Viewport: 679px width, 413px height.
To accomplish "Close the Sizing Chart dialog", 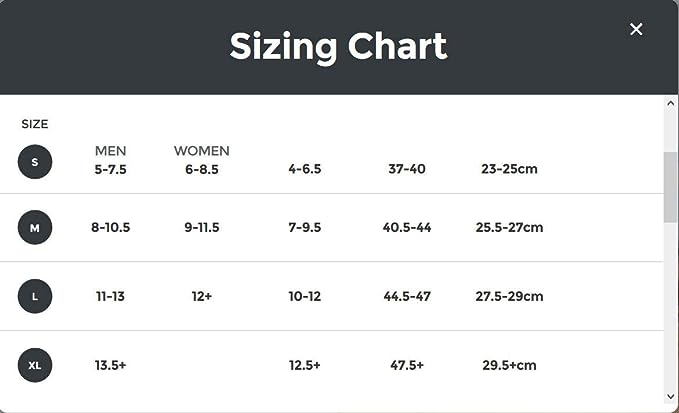I will [636, 29].
